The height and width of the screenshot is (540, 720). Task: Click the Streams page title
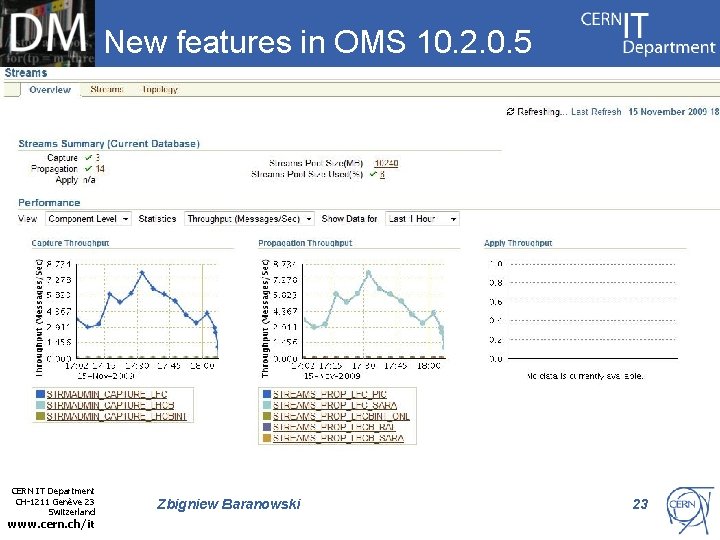pyautogui.click(x=26, y=73)
